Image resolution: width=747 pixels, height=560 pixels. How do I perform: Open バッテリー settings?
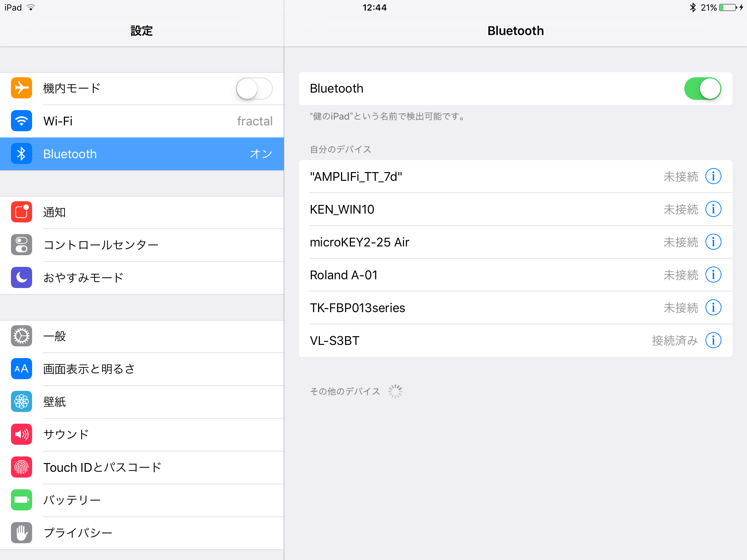pos(142,500)
